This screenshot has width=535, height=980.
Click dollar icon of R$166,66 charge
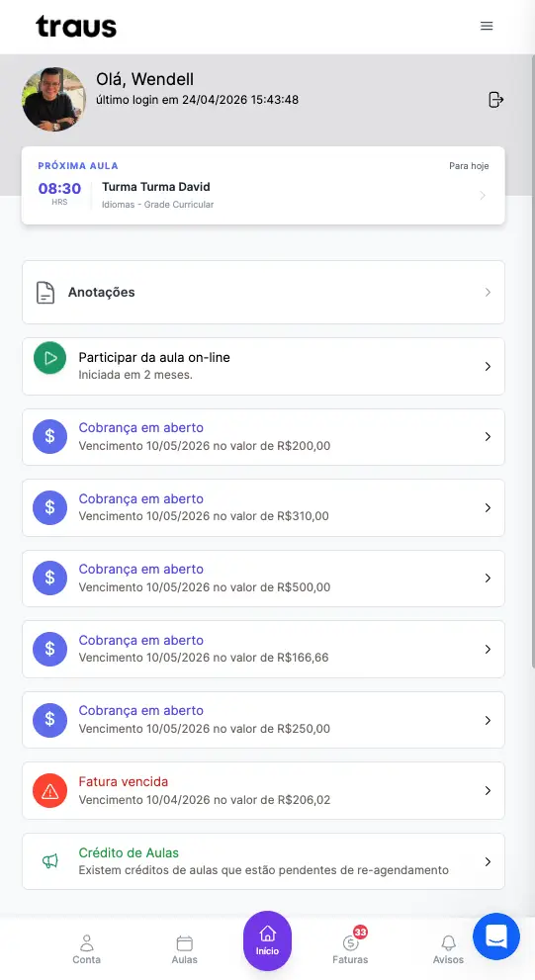(50, 649)
